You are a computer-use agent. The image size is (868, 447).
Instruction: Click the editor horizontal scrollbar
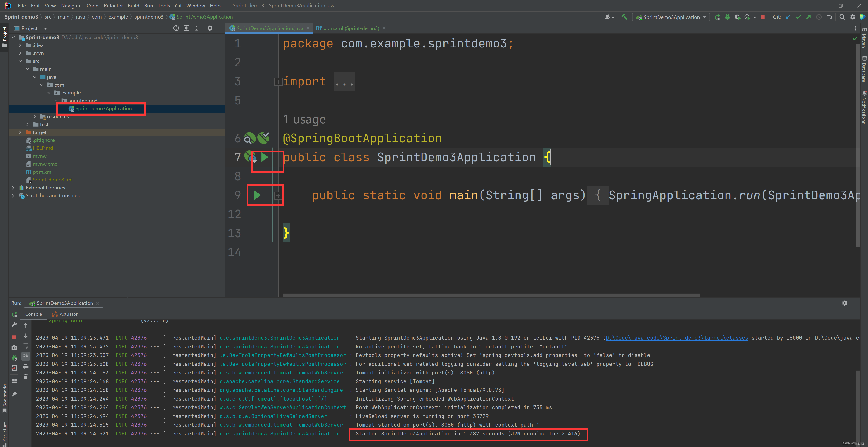pos(491,295)
